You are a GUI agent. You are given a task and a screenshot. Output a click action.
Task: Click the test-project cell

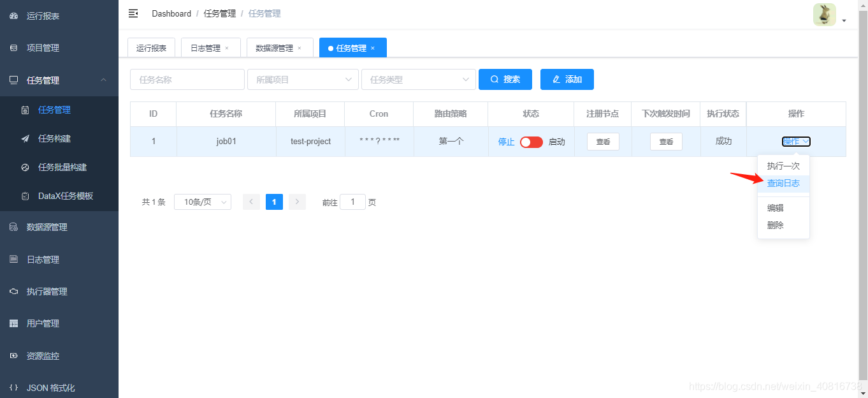(x=310, y=142)
